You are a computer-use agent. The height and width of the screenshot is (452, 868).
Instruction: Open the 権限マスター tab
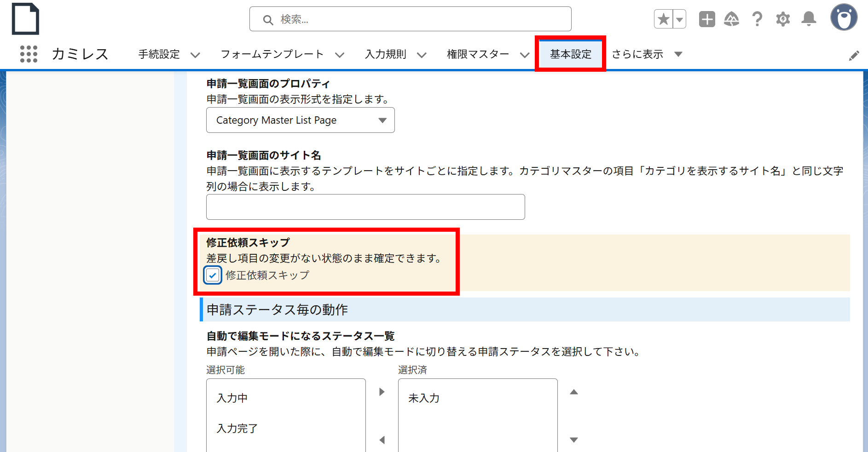pos(478,54)
